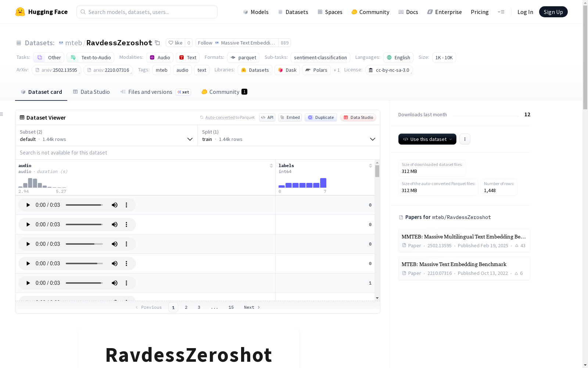Expand the Split train dropdown
Image resolution: width=588 pixels, height=368 pixels.
pyautogui.click(x=289, y=135)
